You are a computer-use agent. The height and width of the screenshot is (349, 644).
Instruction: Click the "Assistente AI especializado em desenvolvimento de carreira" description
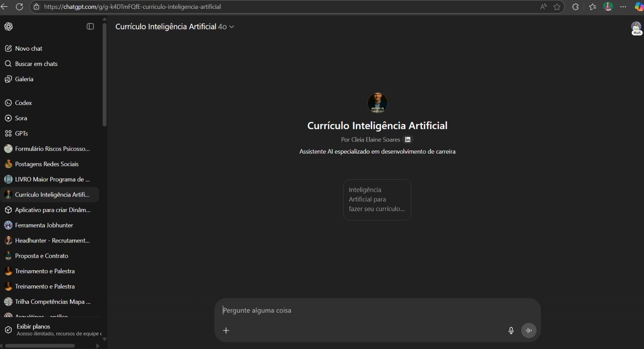(x=378, y=152)
